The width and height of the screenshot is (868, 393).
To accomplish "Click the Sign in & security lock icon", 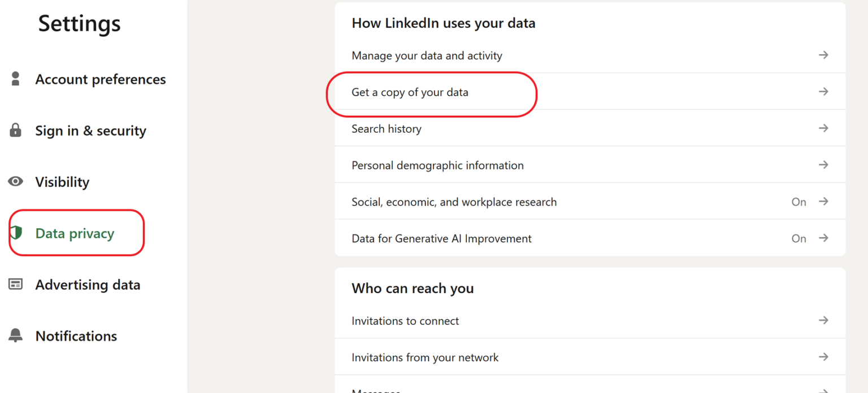I will pyautogui.click(x=16, y=130).
